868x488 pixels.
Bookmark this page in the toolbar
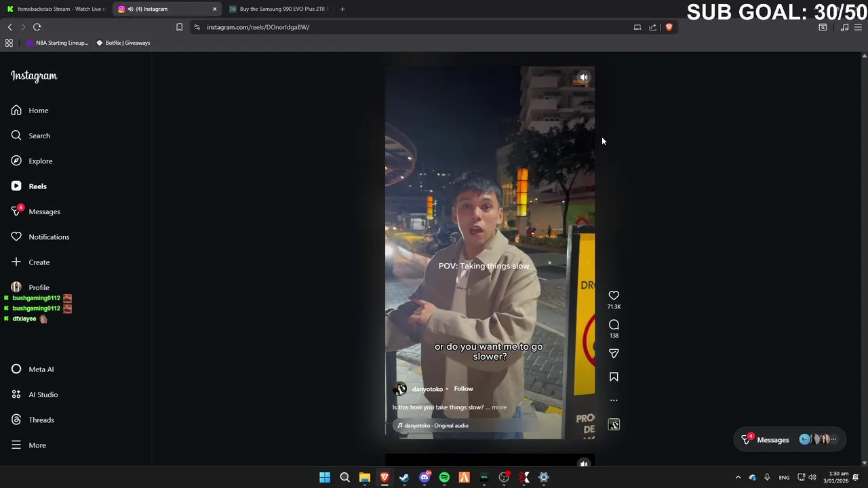(179, 27)
